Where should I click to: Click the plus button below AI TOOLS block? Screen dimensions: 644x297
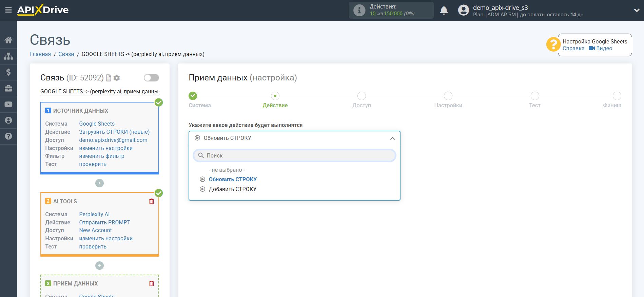[99, 265]
